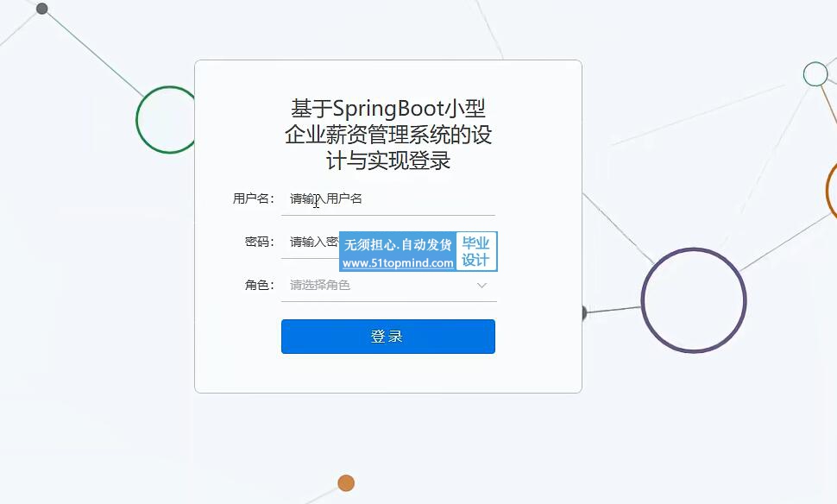Click the username input field

(x=388, y=198)
